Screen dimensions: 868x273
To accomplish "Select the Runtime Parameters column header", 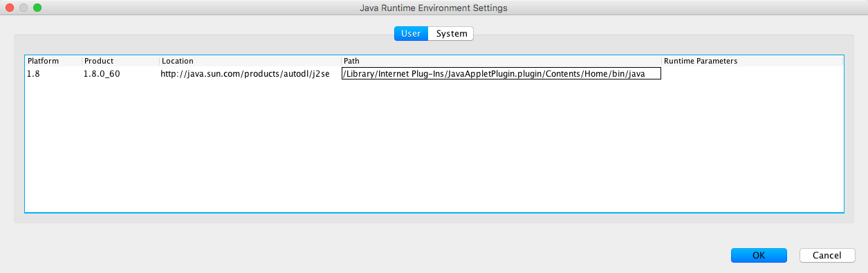I will point(752,61).
